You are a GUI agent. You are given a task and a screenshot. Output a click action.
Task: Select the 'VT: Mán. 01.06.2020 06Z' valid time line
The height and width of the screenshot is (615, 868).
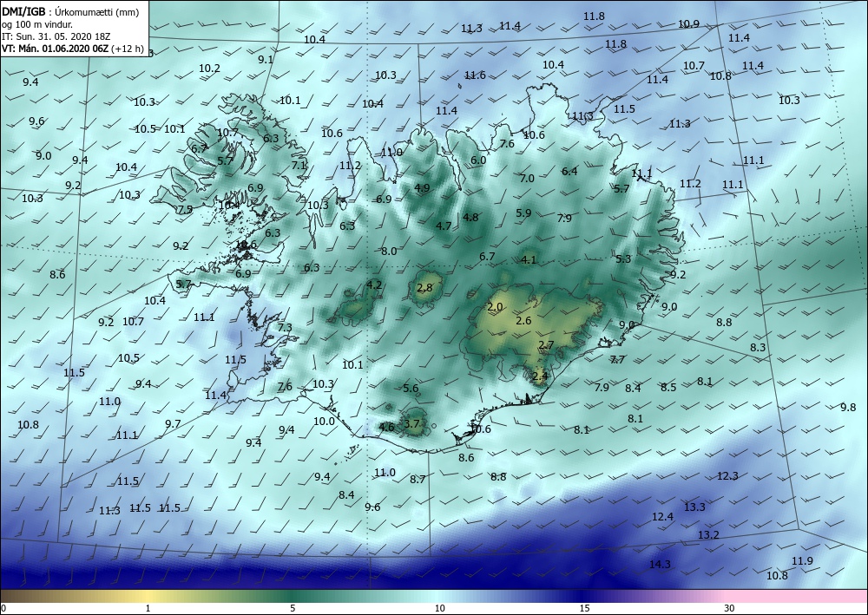(56, 49)
